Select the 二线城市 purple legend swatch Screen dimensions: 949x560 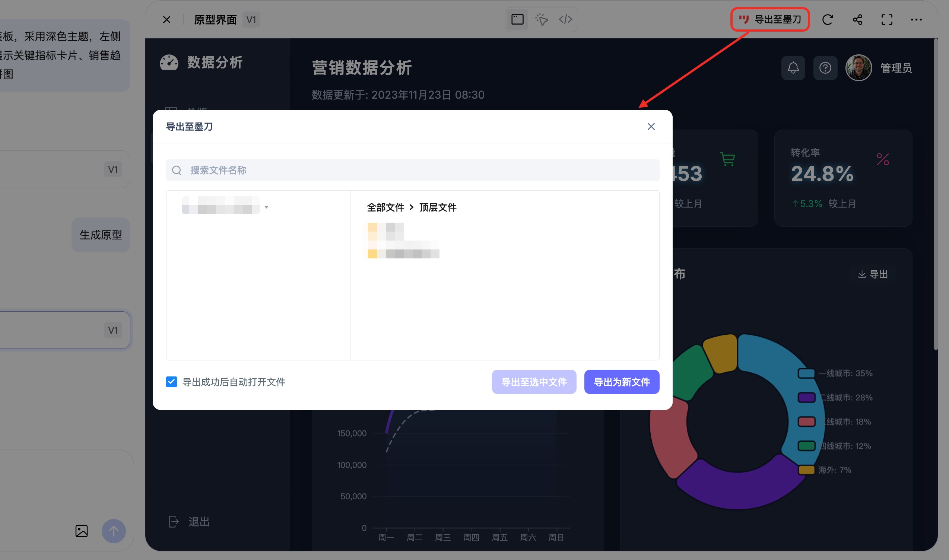[x=807, y=397]
